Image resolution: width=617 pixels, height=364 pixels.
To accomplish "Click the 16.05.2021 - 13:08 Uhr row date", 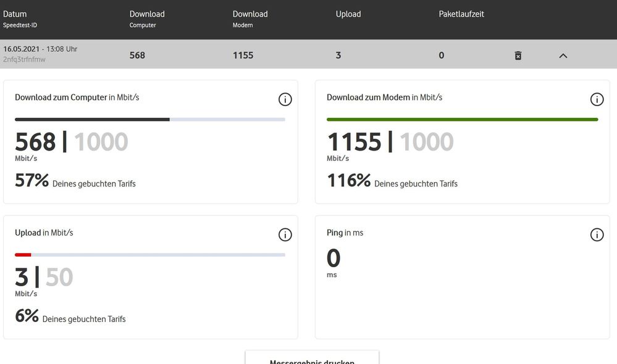I will [40, 49].
